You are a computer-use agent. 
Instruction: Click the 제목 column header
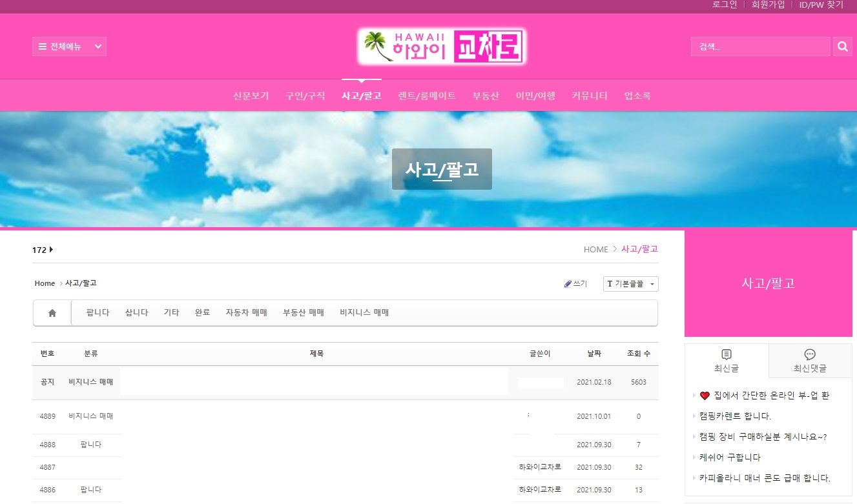coord(316,354)
